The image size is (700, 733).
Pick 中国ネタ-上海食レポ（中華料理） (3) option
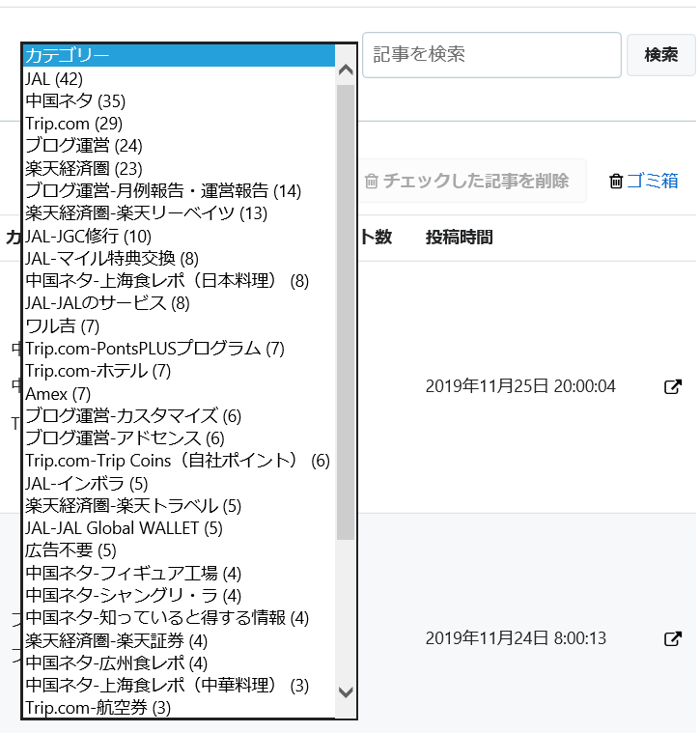pyautogui.click(x=179, y=686)
